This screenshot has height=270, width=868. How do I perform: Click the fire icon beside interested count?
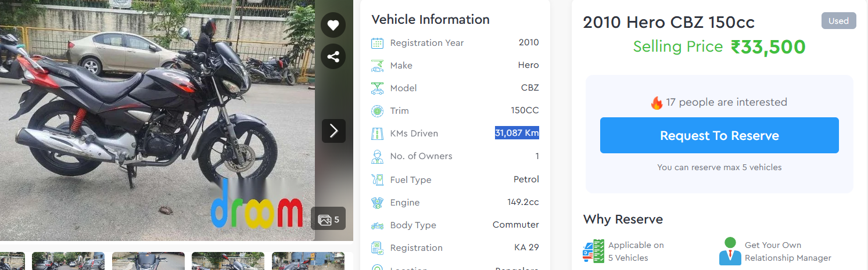point(657,103)
